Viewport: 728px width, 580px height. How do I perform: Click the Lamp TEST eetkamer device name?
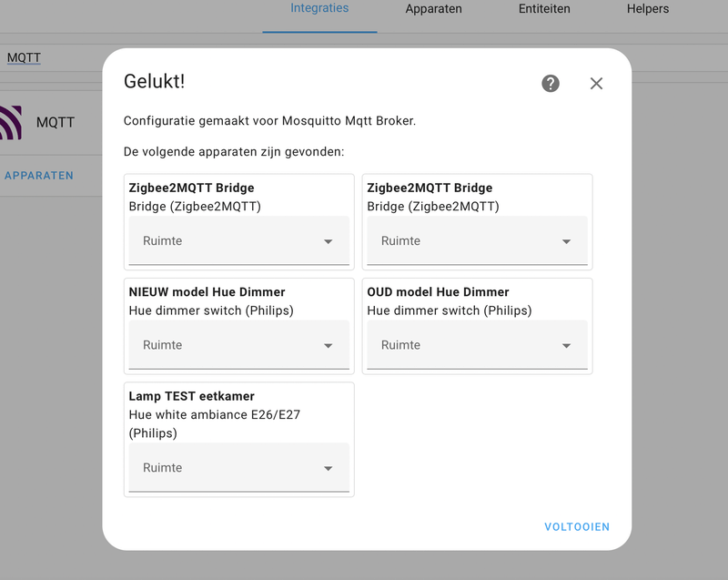[x=192, y=396]
